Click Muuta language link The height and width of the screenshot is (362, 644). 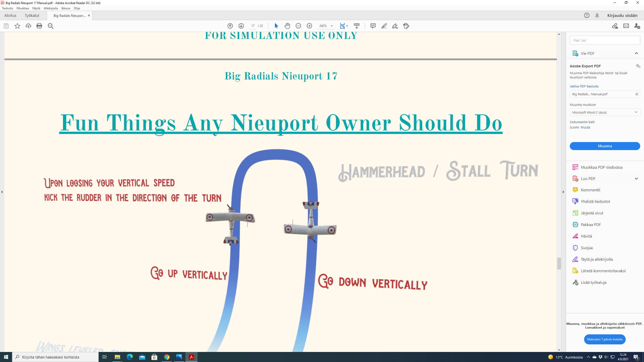point(585,127)
